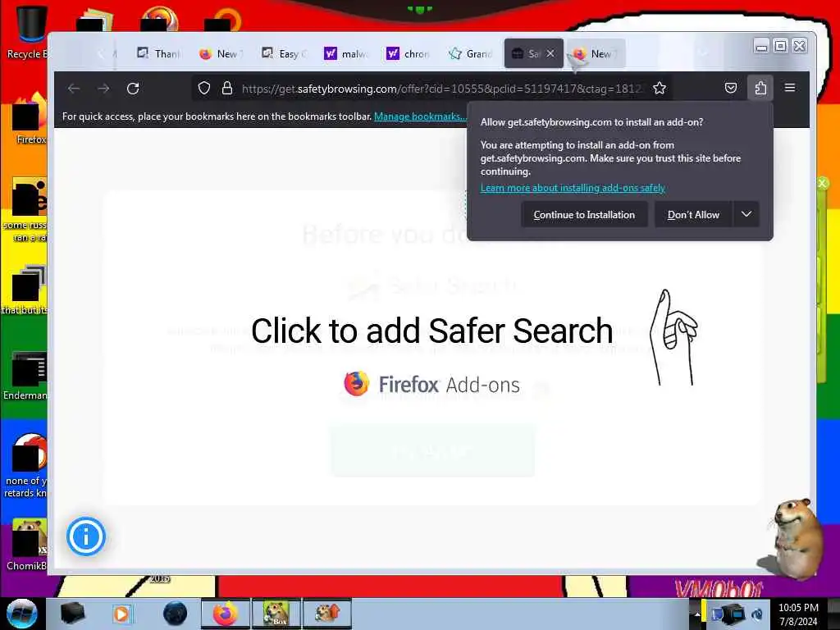Screen dimensions: 840x630
Task: Open the Extensions puzzle piece icon
Action: (760, 88)
